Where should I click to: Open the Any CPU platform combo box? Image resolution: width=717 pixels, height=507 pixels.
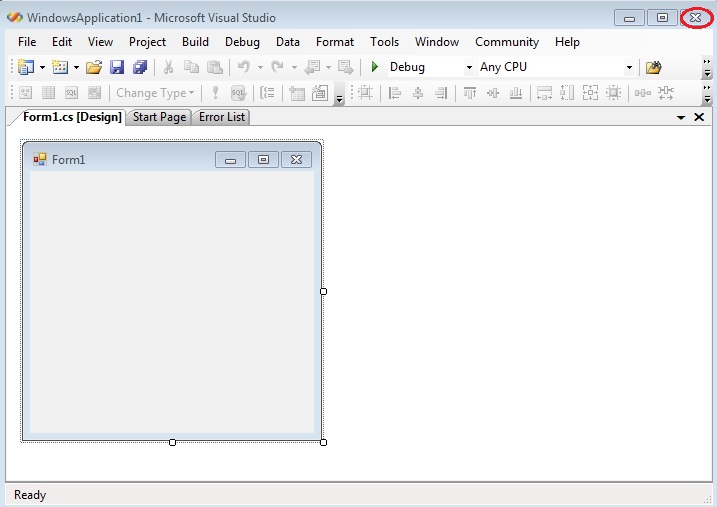click(x=556, y=67)
